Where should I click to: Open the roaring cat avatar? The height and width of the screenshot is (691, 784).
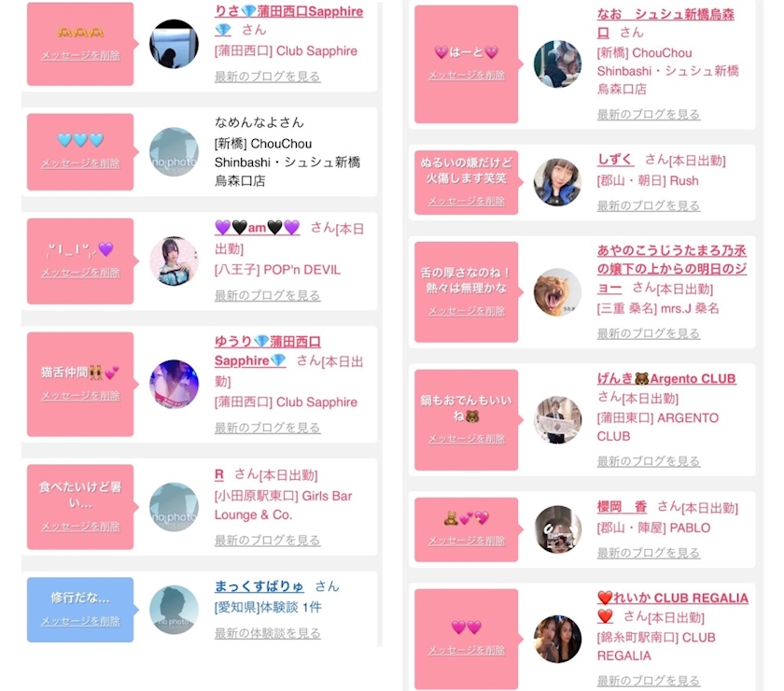point(557,291)
